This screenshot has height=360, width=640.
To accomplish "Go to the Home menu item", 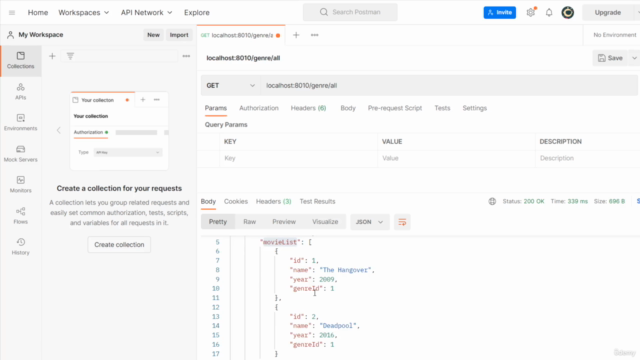I will [38, 13].
